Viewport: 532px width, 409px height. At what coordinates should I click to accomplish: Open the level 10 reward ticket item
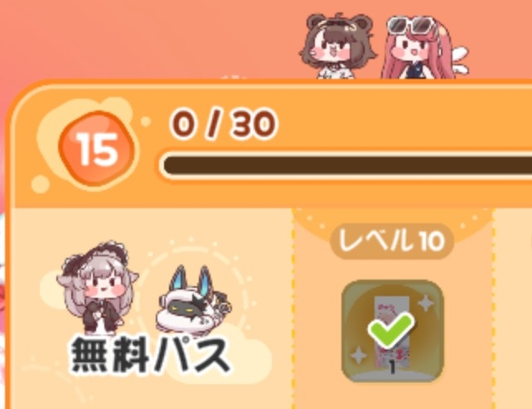(393, 331)
